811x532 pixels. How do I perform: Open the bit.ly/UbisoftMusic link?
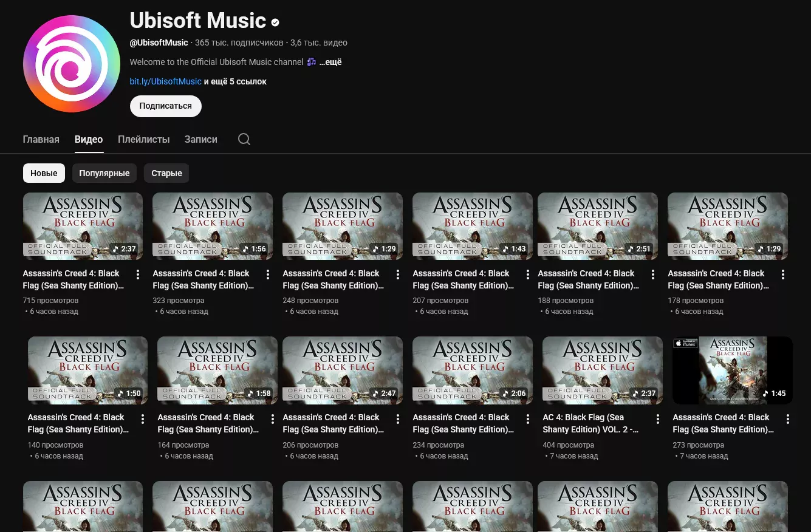point(165,81)
